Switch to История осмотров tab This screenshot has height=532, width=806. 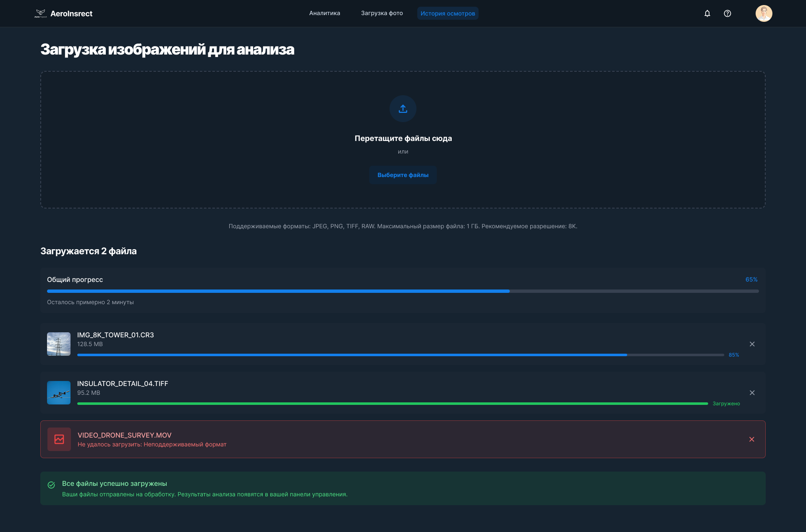tap(447, 13)
